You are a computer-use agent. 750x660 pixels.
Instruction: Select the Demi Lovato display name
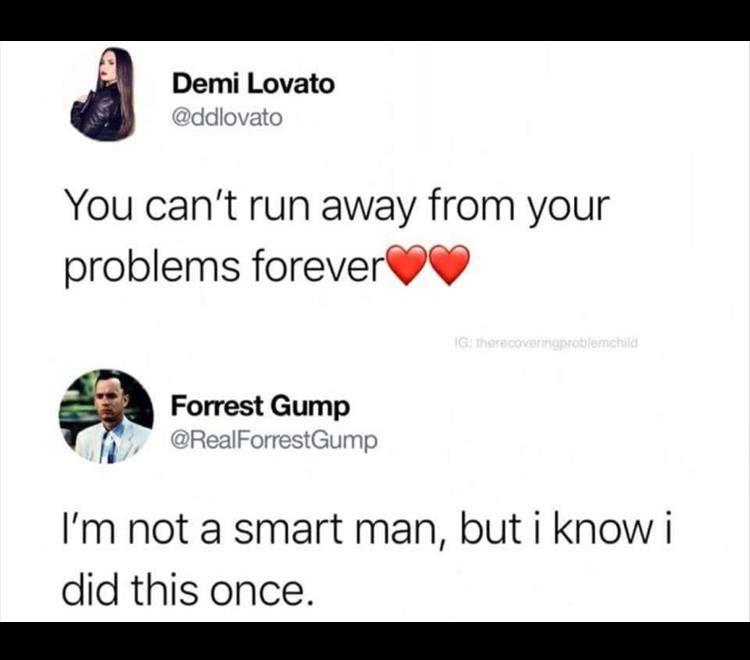[253, 84]
